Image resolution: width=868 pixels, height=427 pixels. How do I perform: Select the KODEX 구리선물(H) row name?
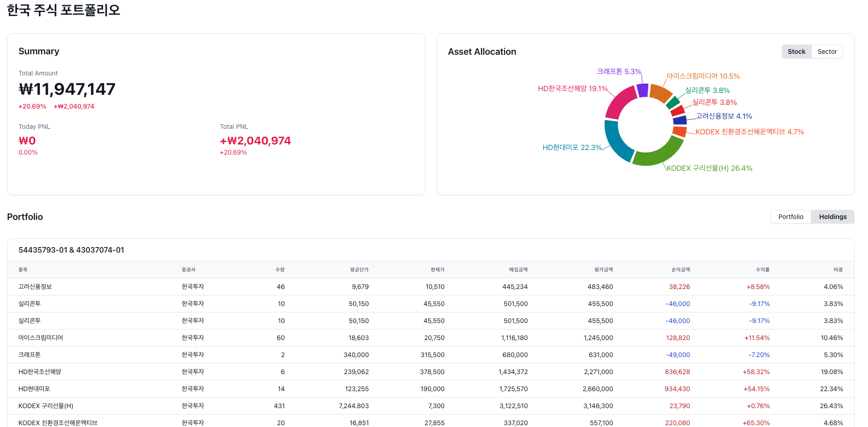(46, 406)
